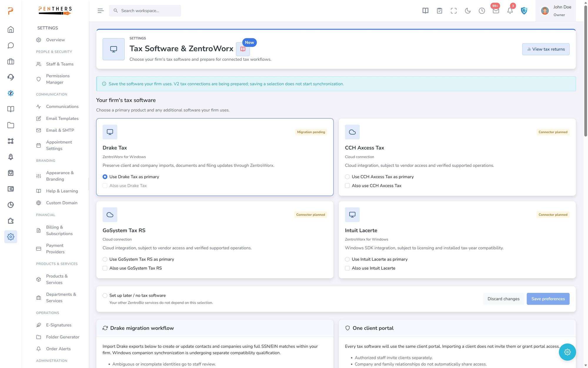Click the pie chart icon in left rail
The image size is (588, 368).
pyautogui.click(x=11, y=205)
